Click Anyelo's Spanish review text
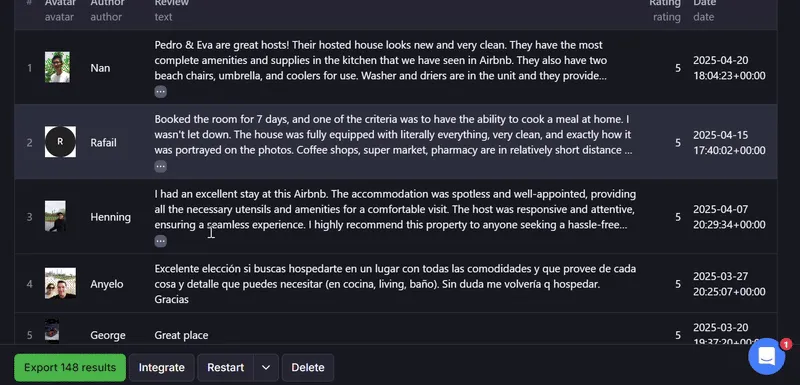The width and height of the screenshot is (800, 385). [395, 284]
